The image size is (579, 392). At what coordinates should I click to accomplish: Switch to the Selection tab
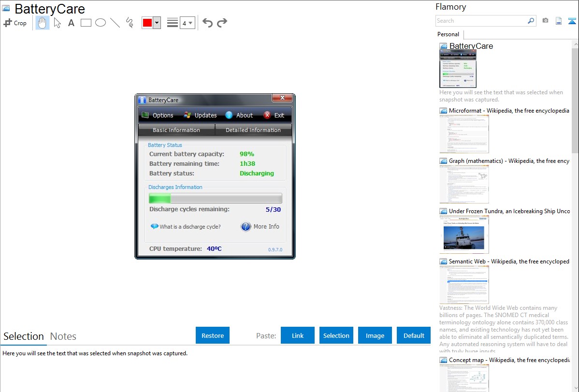[24, 336]
